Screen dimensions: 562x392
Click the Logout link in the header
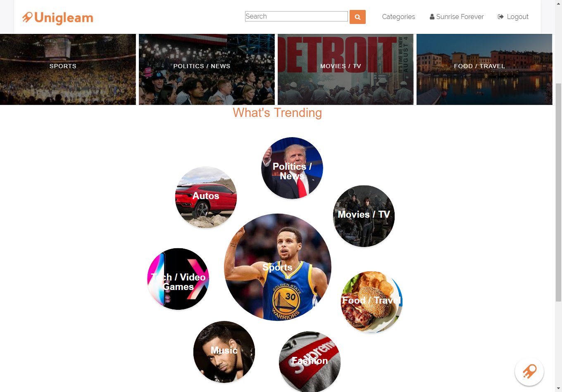pos(513,17)
